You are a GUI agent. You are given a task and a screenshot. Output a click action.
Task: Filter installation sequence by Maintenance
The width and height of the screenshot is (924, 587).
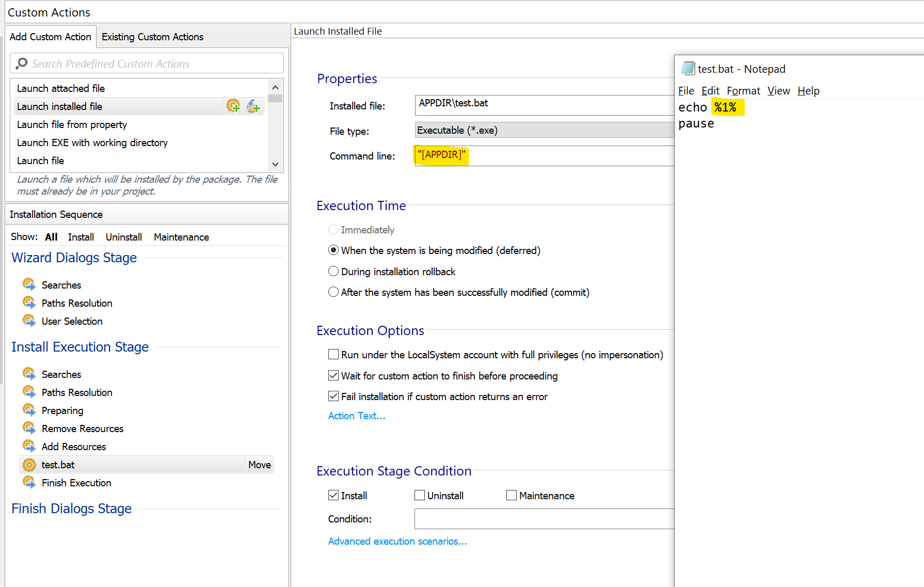(181, 237)
